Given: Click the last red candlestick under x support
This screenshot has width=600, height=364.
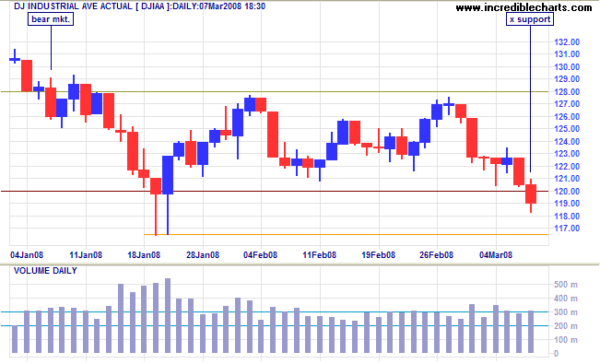Looking at the screenshot, I should coord(531,194).
